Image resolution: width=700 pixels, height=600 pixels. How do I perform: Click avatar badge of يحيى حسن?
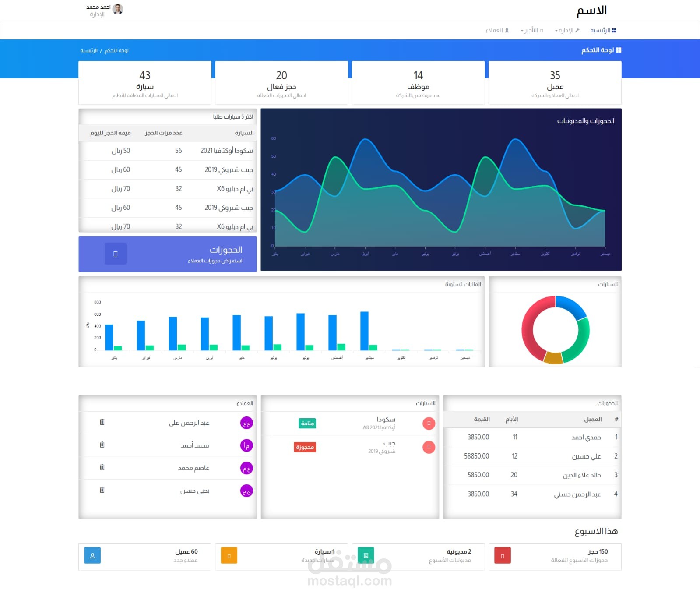[x=247, y=491]
